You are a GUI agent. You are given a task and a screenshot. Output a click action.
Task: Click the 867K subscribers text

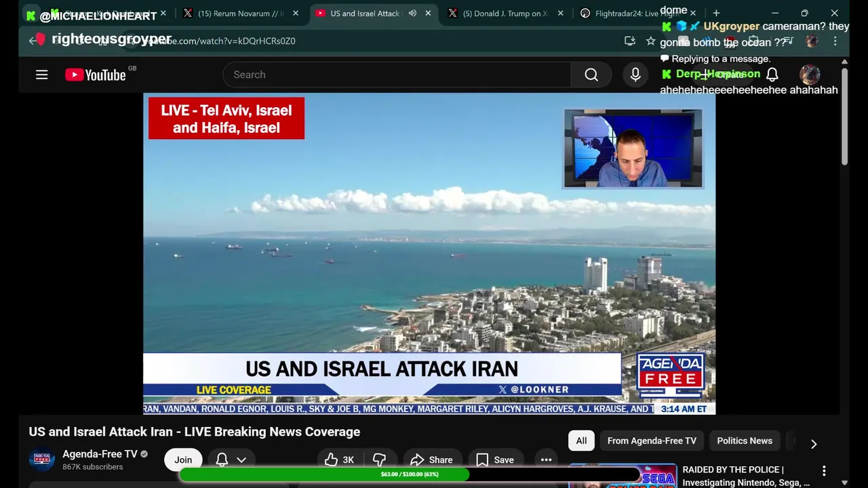click(93, 467)
